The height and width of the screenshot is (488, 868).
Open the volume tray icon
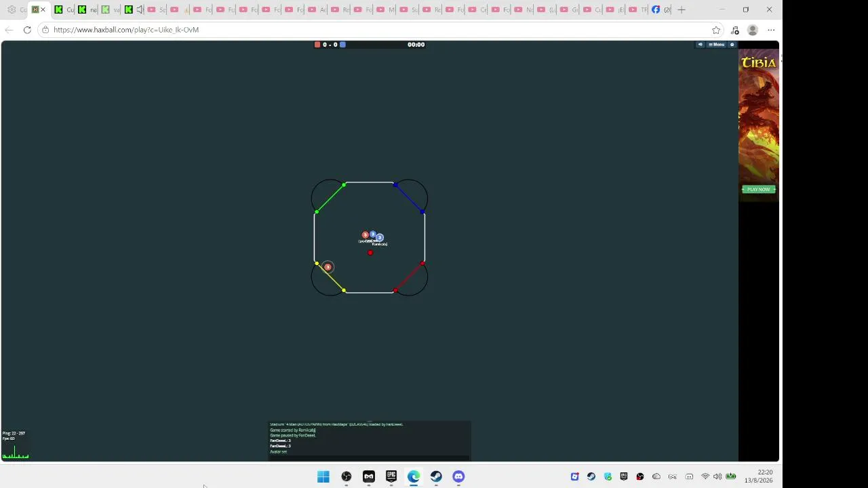click(x=717, y=476)
